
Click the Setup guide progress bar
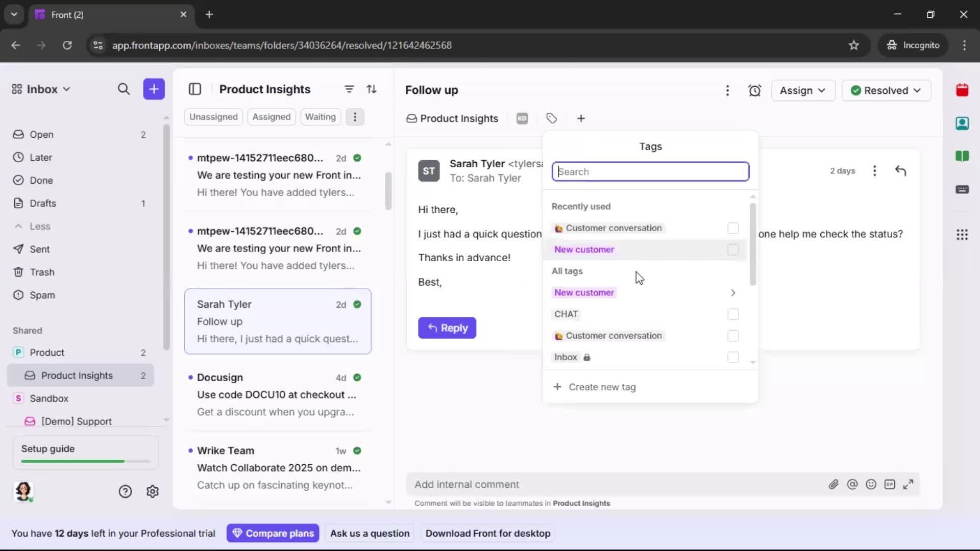point(83,461)
